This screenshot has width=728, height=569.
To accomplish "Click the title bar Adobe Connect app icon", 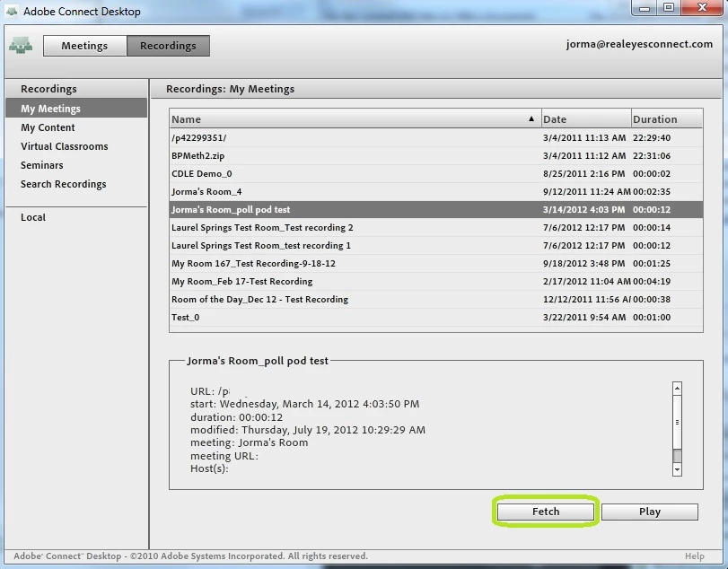I will pyautogui.click(x=12, y=11).
